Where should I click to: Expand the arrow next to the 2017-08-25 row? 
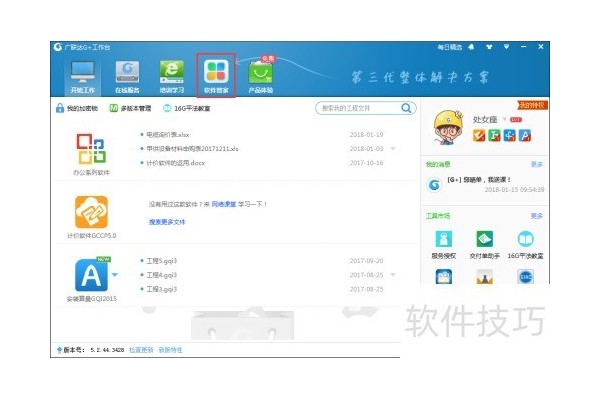(x=393, y=275)
